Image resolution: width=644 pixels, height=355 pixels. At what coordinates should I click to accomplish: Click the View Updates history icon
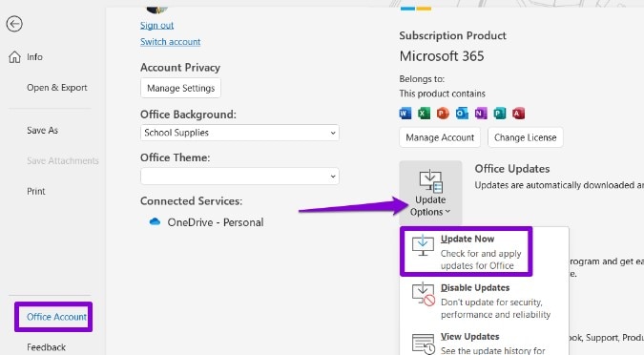click(x=423, y=344)
